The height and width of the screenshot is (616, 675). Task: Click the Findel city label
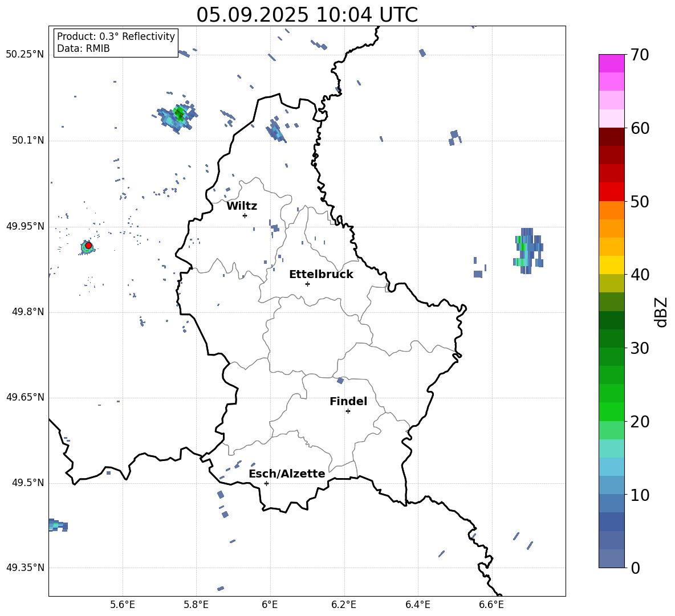pyautogui.click(x=348, y=401)
